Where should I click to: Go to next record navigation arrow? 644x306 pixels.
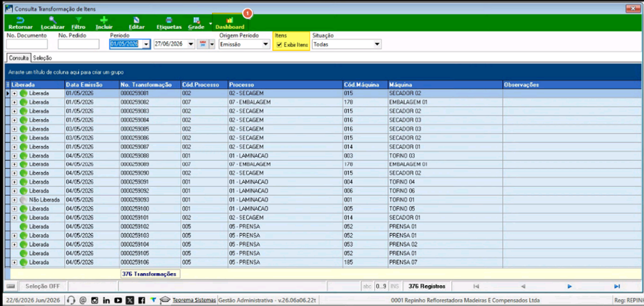pos(570,286)
